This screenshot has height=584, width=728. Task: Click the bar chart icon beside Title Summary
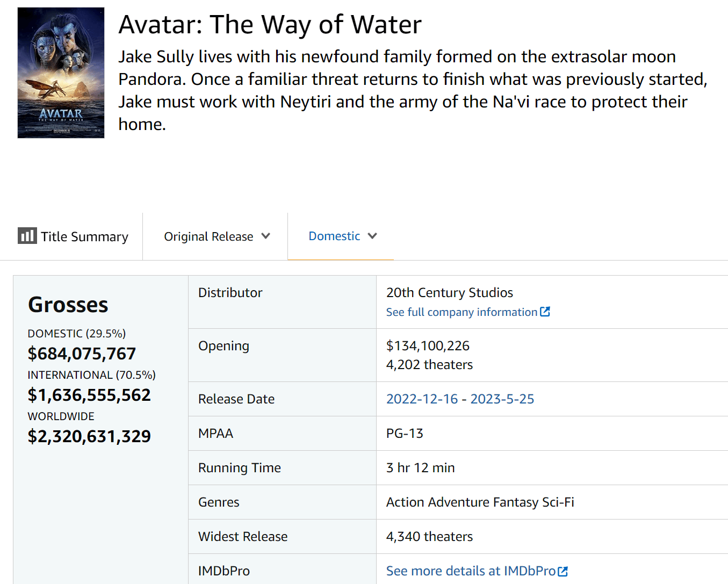[27, 236]
